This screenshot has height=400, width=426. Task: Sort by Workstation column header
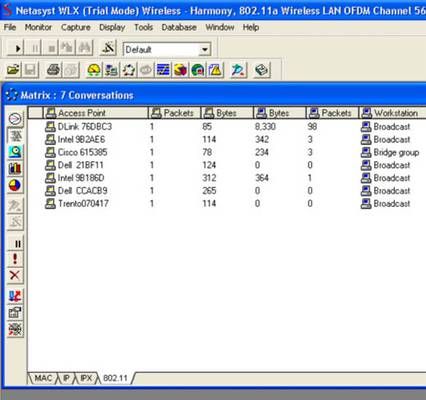point(392,113)
